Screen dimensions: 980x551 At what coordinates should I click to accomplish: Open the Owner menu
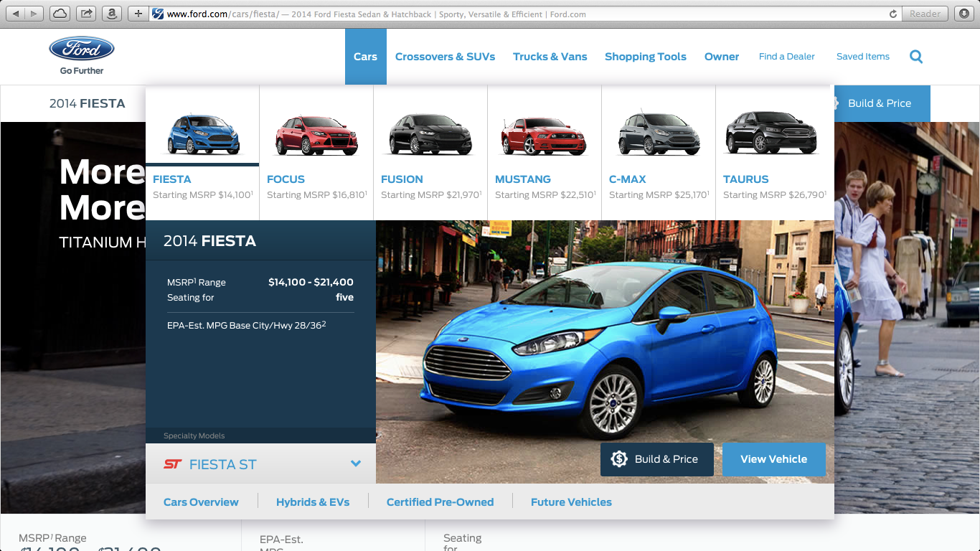[722, 57]
